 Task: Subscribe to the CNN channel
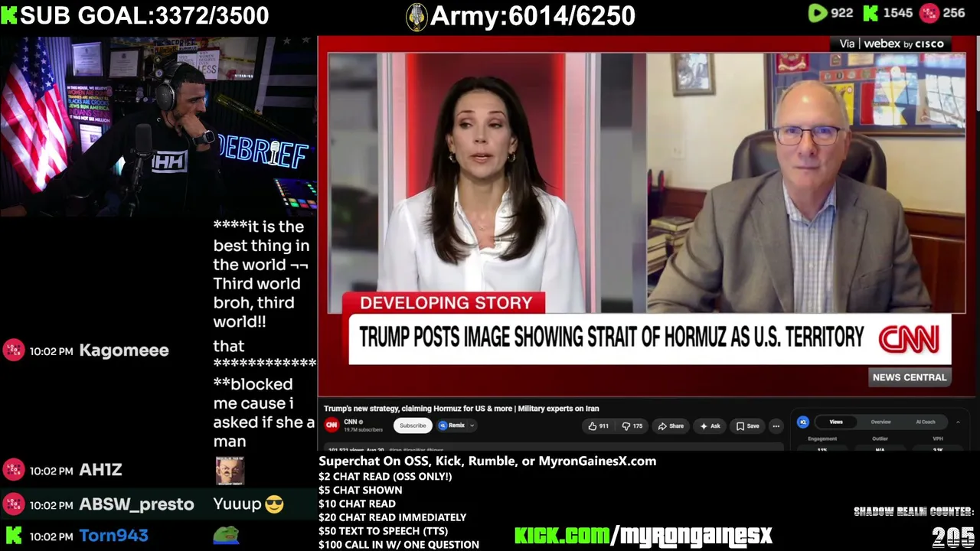pyautogui.click(x=412, y=425)
